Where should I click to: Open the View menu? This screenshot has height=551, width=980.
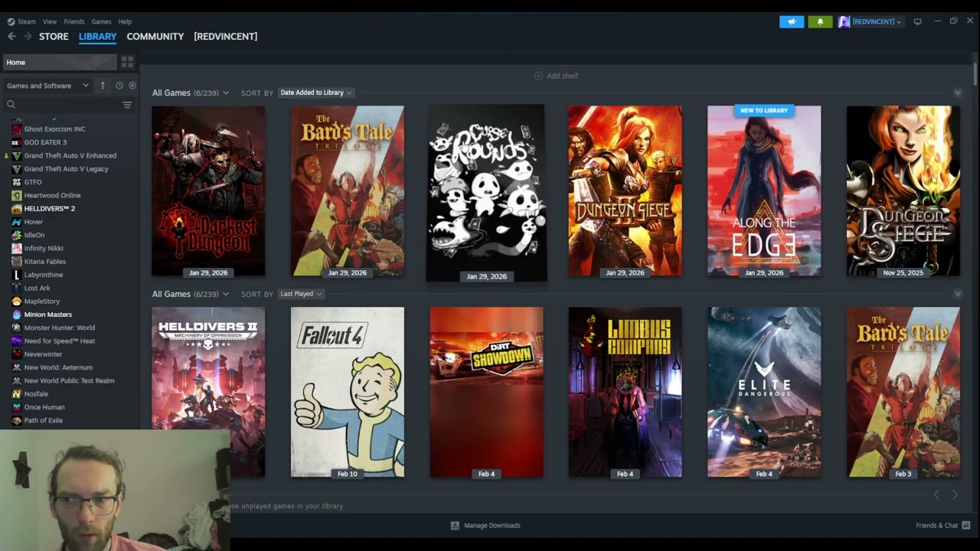[x=50, y=21]
